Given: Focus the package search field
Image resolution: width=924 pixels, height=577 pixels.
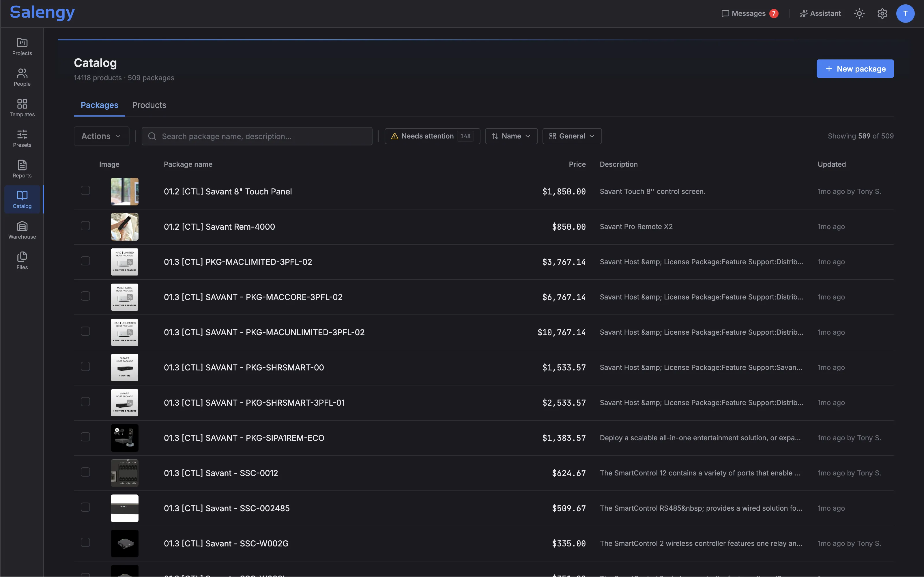Looking at the screenshot, I should pos(257,136).
